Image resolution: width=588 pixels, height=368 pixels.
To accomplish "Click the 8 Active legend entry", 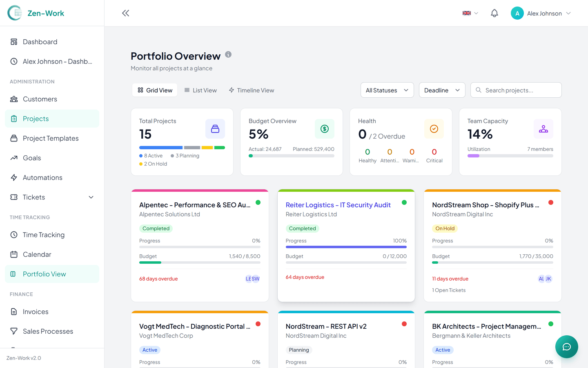I will point(151,156).
